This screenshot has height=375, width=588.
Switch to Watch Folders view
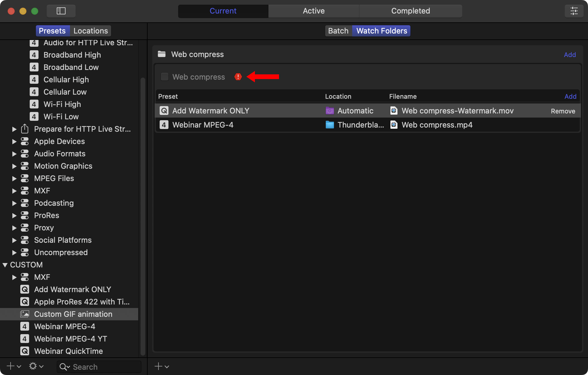click(381, 31)
